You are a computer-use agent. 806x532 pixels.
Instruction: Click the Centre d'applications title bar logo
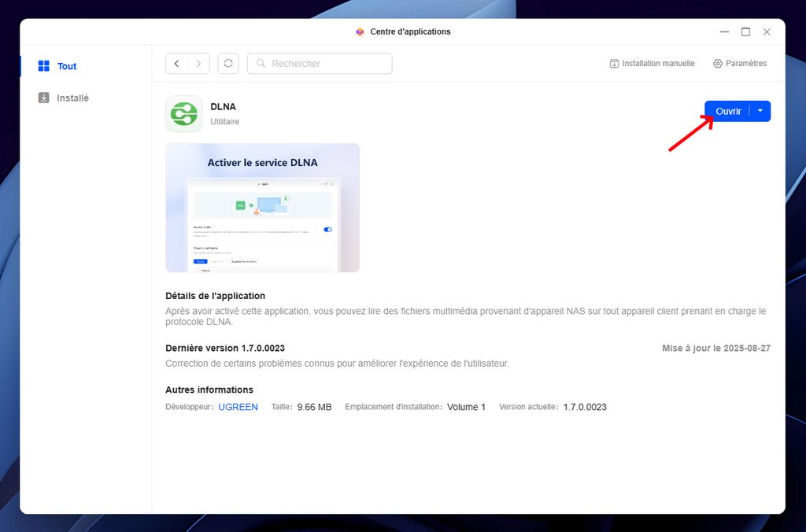pyautogui.click(x=360, y=31)
